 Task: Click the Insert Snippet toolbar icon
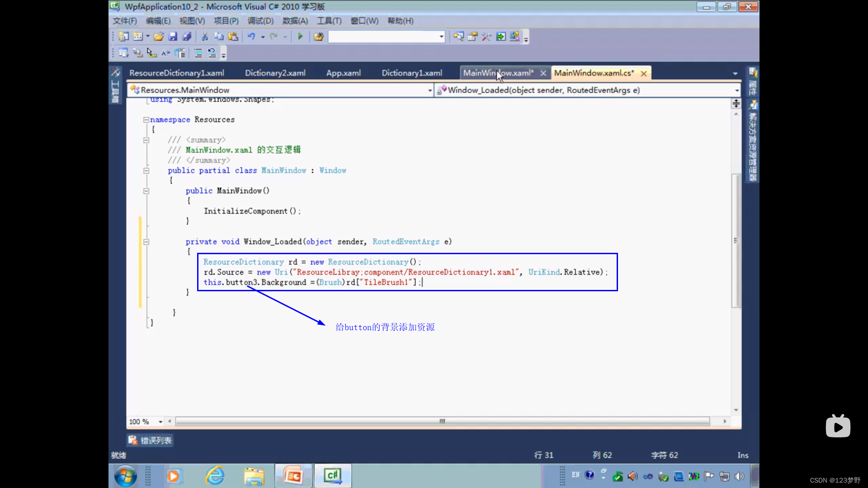(180, 53)
